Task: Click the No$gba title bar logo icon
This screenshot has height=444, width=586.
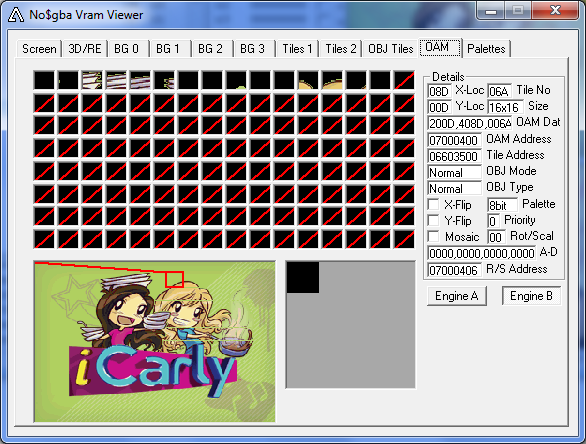Action: (x=16, y=15)
